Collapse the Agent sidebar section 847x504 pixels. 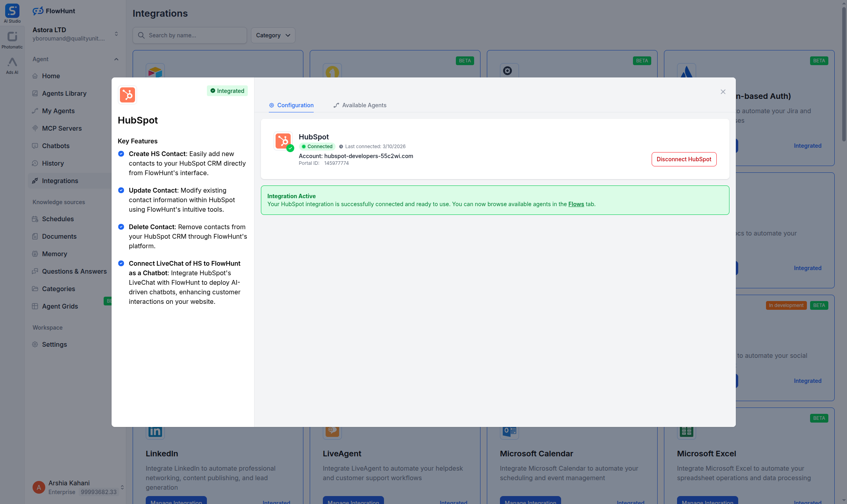(116, 59)
